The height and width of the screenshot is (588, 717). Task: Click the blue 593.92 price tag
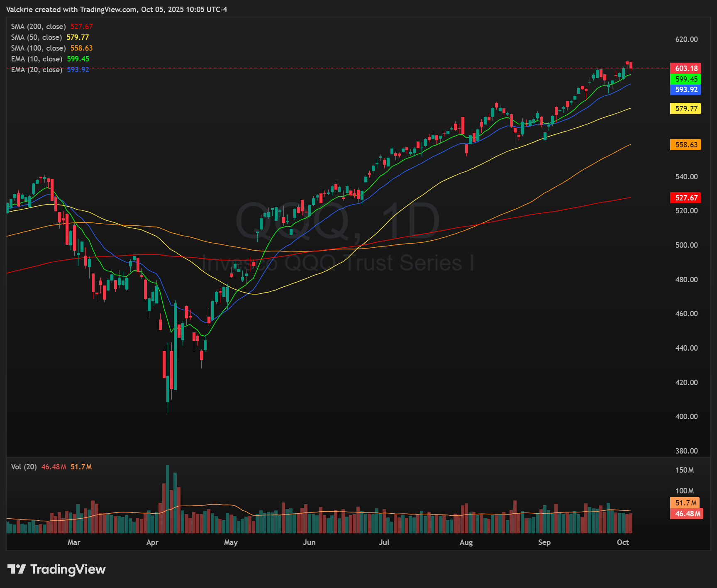pos(685,90)
